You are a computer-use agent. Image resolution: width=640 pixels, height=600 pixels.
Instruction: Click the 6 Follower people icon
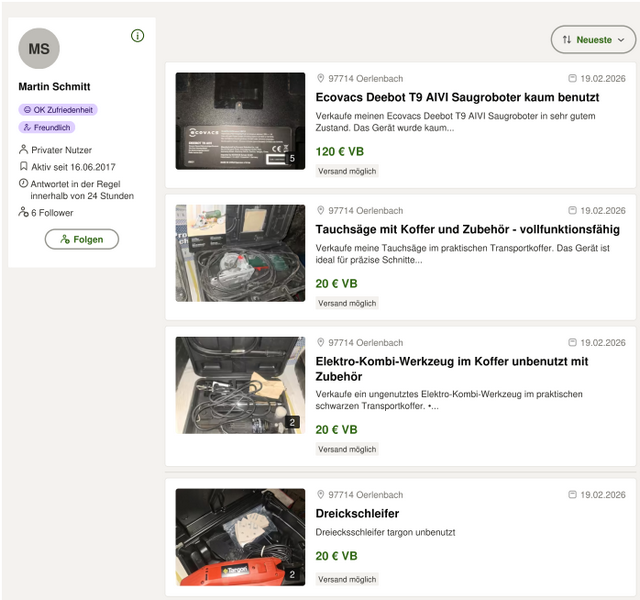pos(24,213)
